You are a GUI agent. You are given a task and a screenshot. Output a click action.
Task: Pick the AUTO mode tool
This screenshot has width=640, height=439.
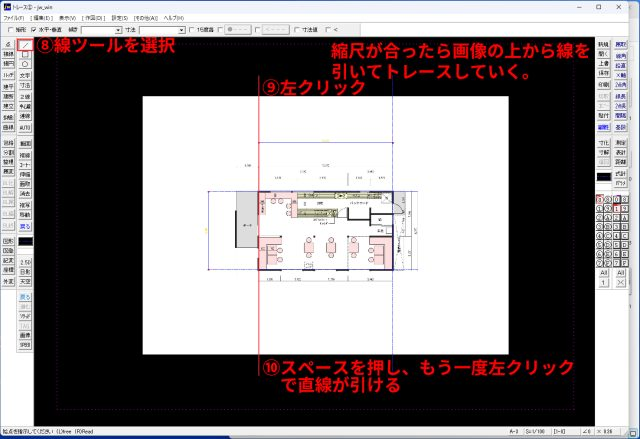point(26,129)
